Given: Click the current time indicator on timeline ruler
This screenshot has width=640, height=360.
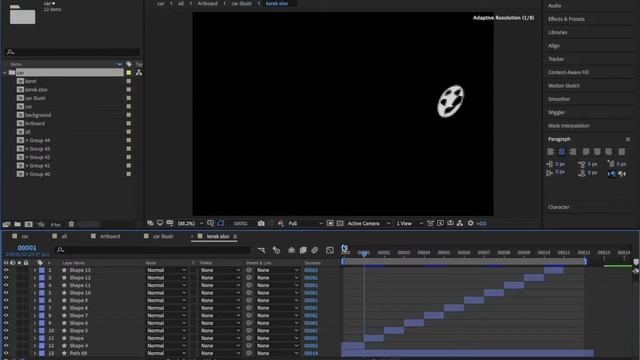Looking at the screenshot, I should pyautogui.click(x=364, y=253).
